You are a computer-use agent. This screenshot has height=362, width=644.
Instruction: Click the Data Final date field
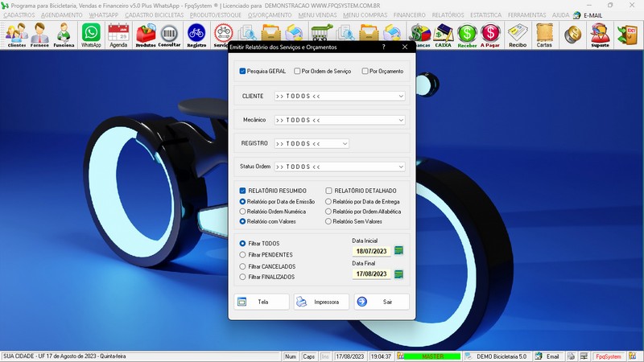click(x=372, y=274)
